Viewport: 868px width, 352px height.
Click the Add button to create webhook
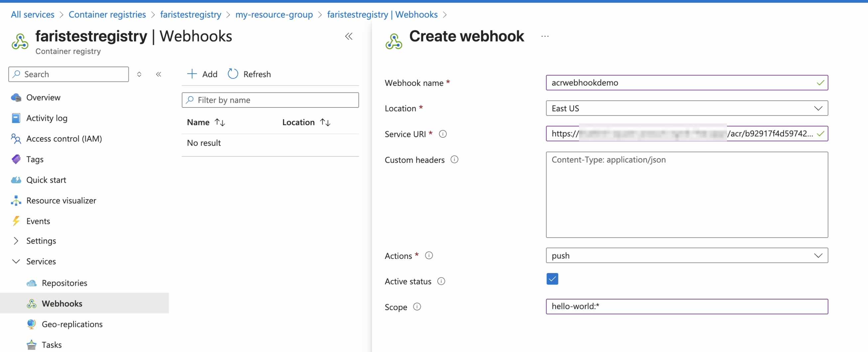202,74
